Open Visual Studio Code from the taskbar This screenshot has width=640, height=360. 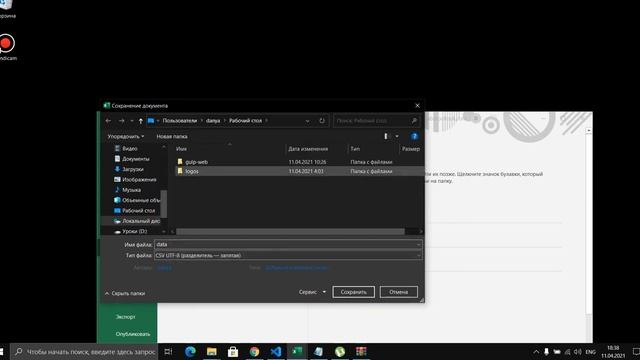pyautogui.click(x=276, y=351)
